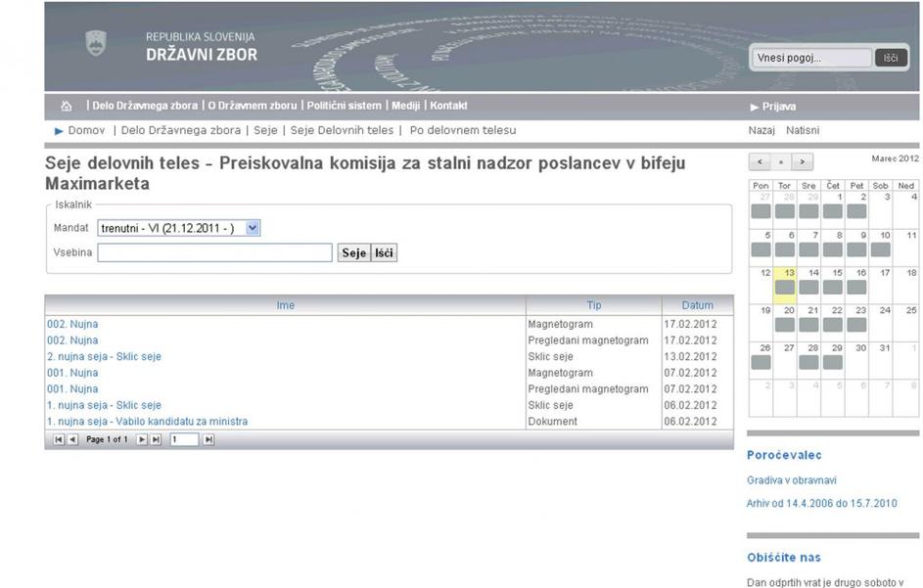Click the Išči button in the header search
The width and height of the screenshot is (923, 588).
[x=891, y=58]
